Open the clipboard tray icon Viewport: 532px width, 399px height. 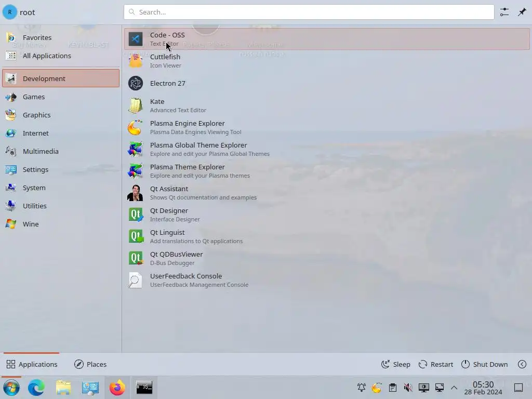[393, 388]
